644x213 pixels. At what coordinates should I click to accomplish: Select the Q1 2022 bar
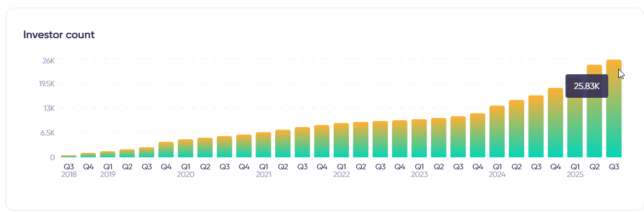point(341,140)
